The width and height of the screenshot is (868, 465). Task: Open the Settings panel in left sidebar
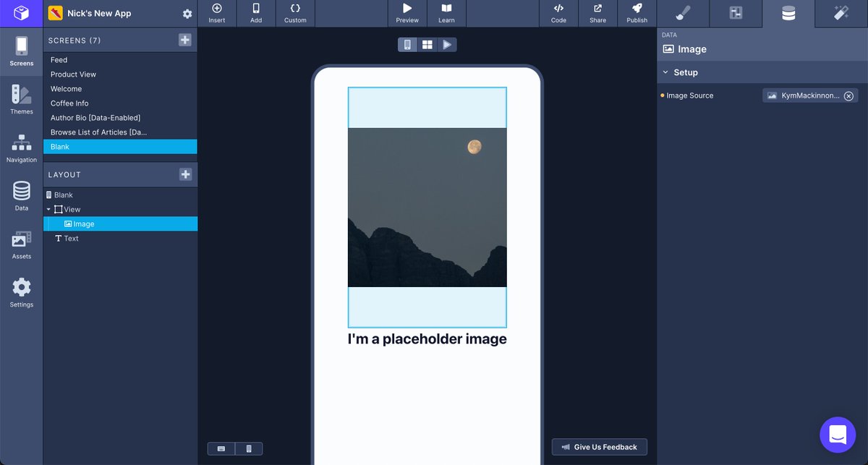22,292
